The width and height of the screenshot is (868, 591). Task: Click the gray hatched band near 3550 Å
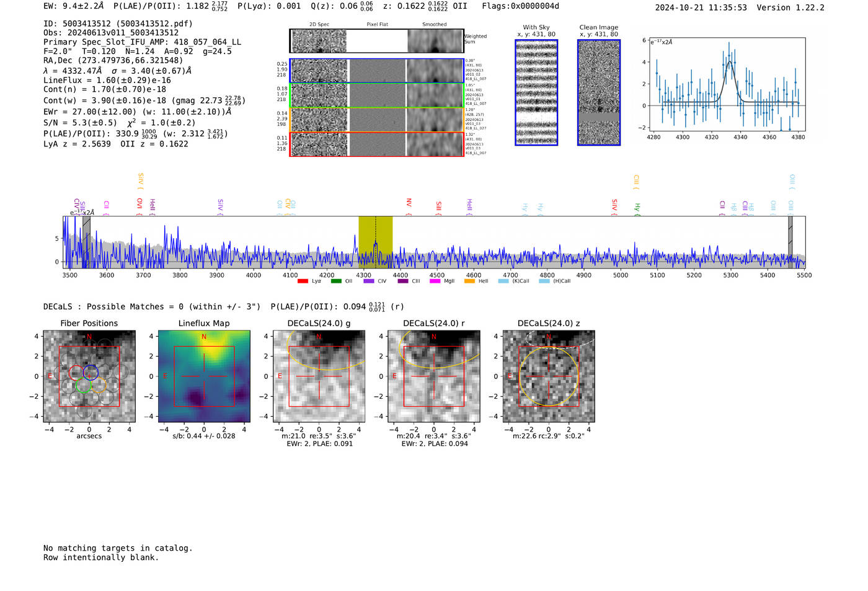(x=86, y=242)
